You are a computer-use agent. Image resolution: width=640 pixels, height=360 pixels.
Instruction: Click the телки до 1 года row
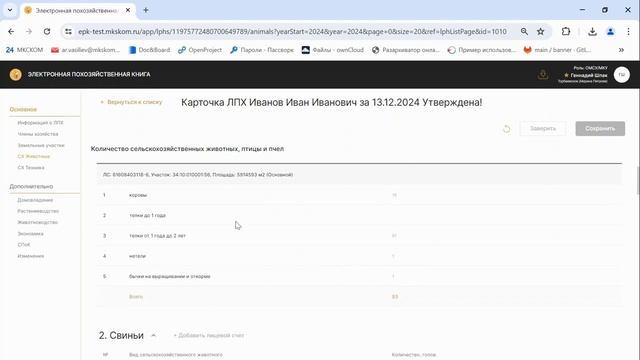359,215
